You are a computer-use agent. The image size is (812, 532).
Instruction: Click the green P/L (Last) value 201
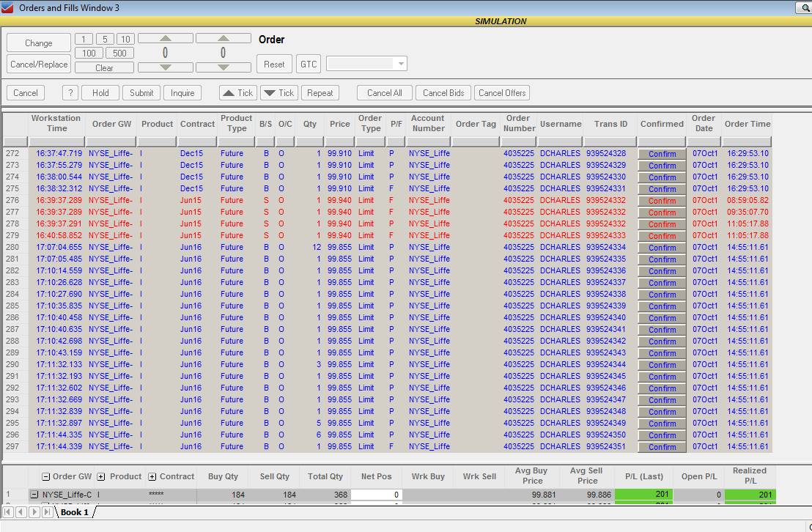pos(643,494)
